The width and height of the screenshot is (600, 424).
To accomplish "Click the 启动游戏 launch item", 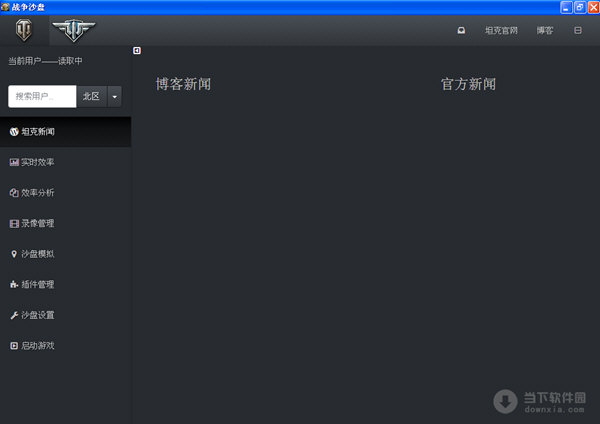I will pos(65,346).
